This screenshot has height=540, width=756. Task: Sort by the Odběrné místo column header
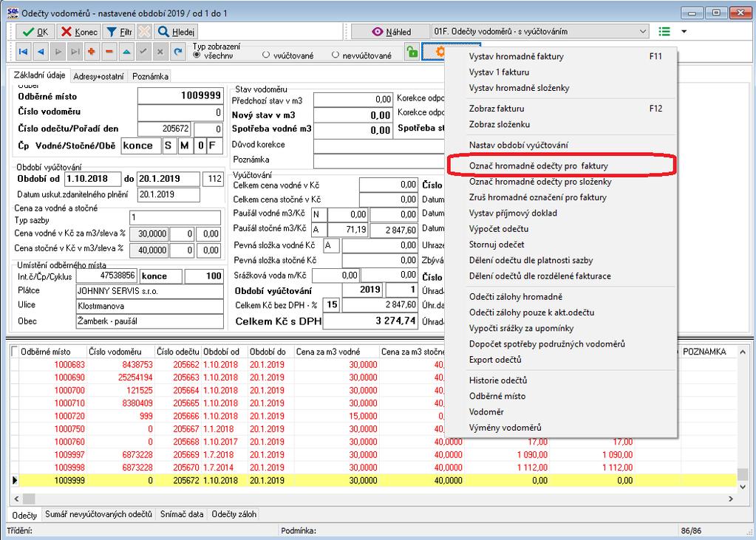52,352
